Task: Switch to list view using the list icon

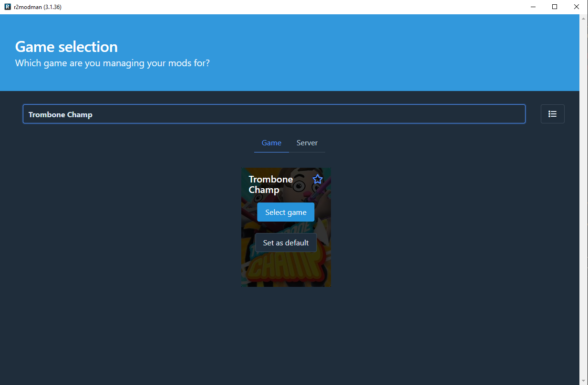Action: coord(552,114)
